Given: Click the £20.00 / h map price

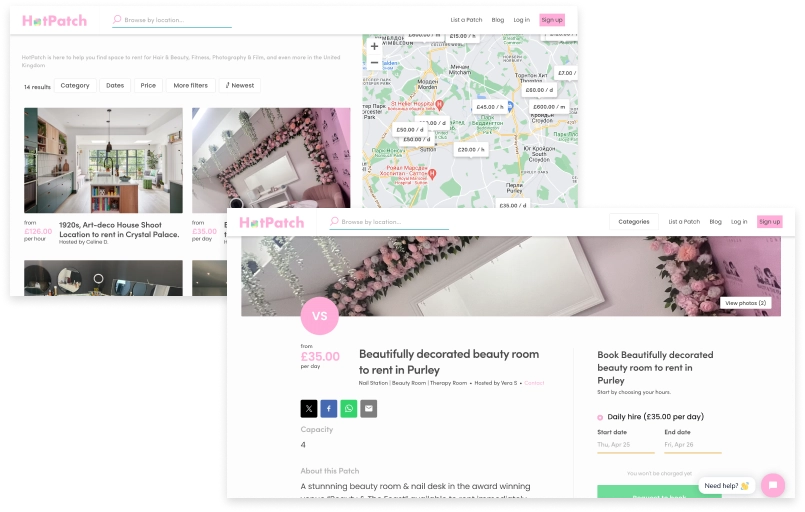Looking at the screenshot, I should tap(471, 149).
